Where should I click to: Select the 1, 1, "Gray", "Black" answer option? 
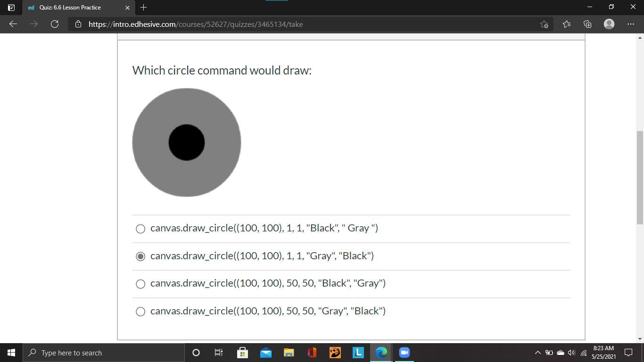click(140, 256)
